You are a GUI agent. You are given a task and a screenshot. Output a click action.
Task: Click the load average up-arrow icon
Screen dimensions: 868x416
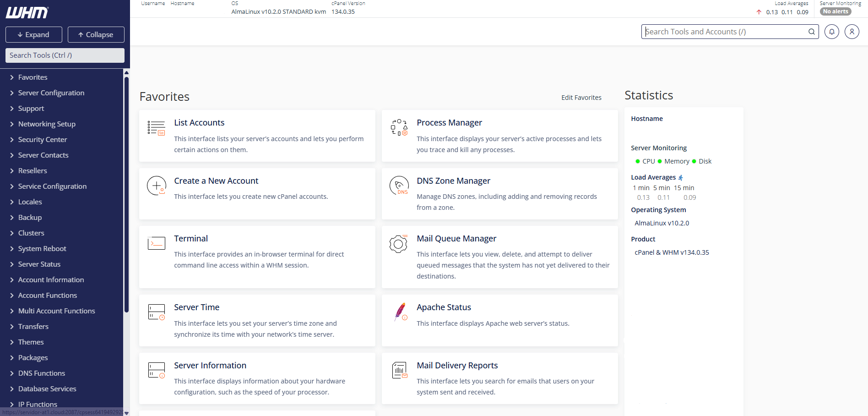pos(759,12)
